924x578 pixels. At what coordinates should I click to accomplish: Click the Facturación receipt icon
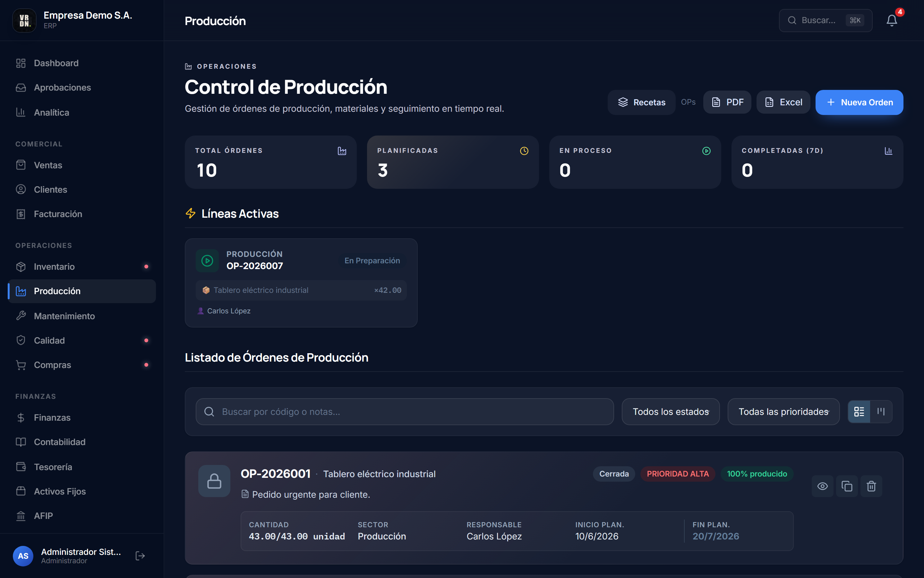21,214
